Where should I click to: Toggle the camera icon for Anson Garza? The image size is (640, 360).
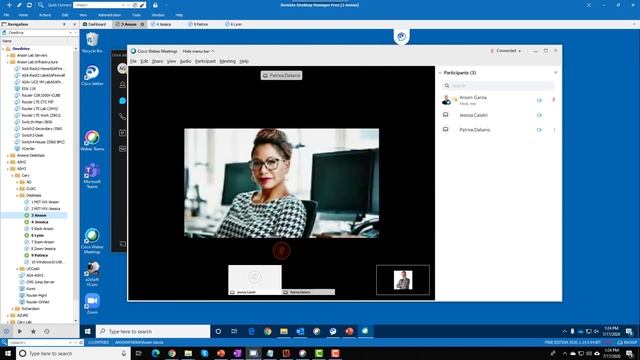539,100
